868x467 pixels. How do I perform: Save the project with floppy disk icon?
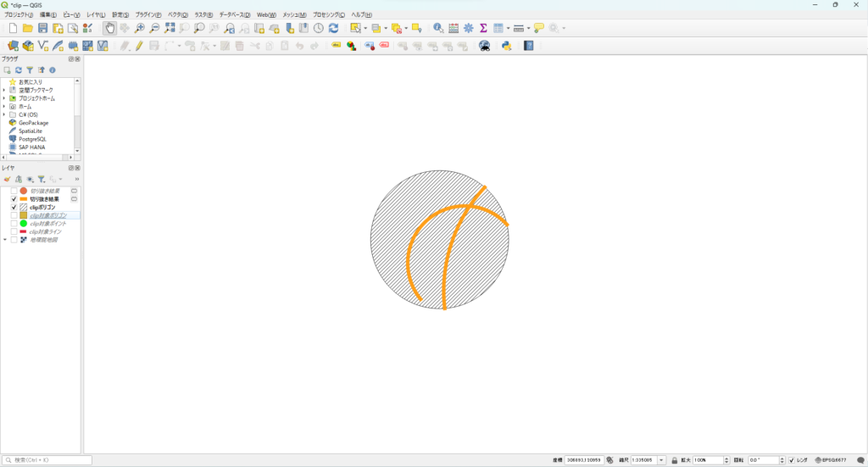click(x=42, y=28)
